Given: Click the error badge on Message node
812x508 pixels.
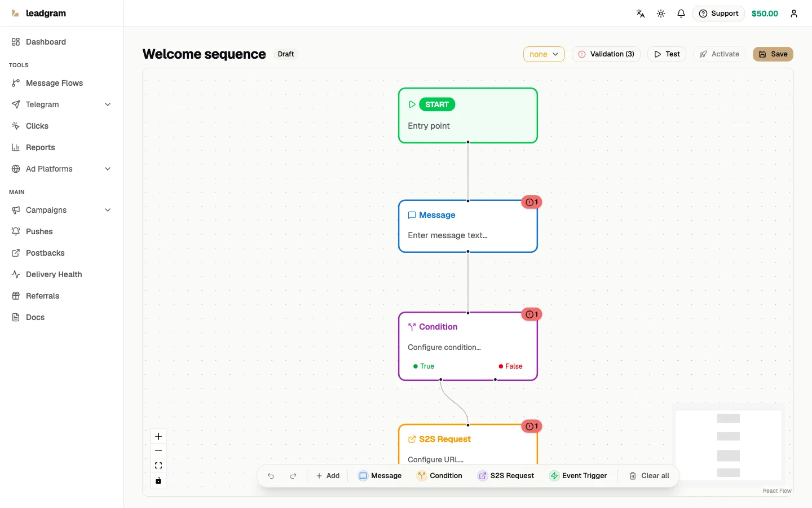Looking at the screenshot, I should tap(532, 202).
